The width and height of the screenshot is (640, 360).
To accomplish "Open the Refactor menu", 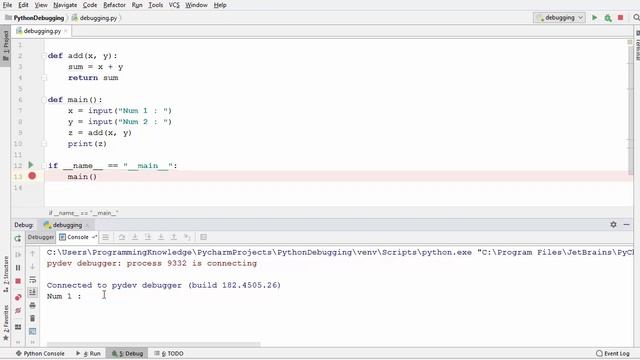I will [114, 5].
